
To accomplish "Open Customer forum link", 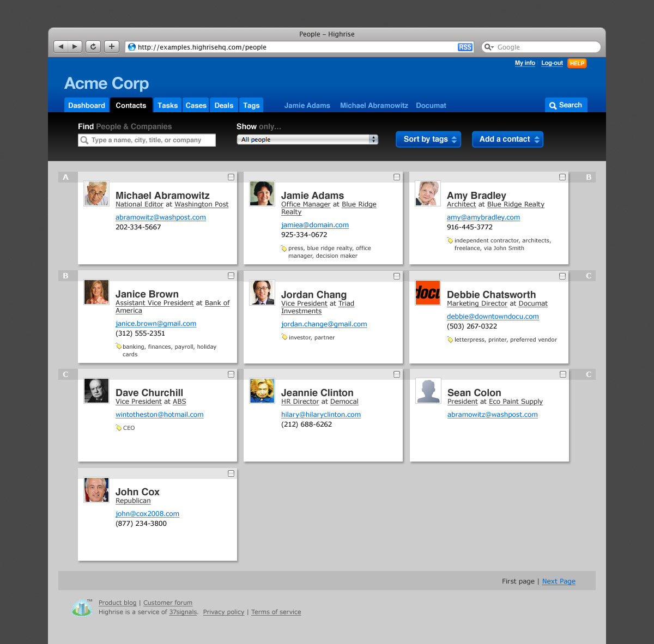I will pos(168,603).
